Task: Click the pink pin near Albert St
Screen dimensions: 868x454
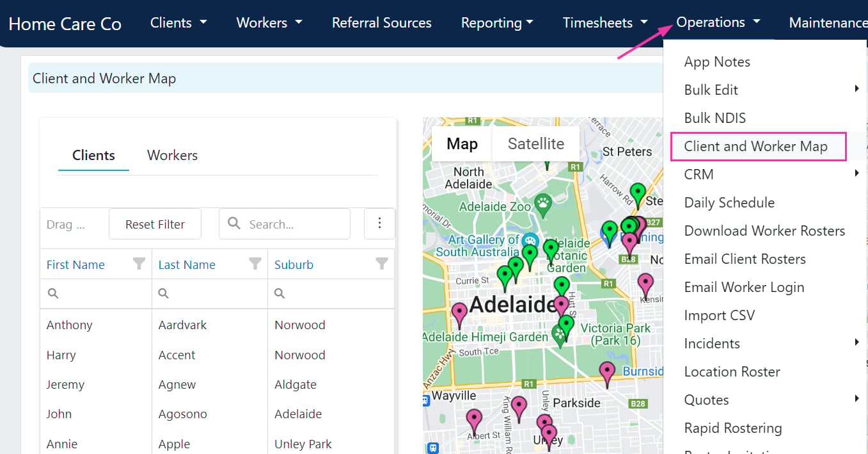Action: pyautogui.click(x=474, y=422)
